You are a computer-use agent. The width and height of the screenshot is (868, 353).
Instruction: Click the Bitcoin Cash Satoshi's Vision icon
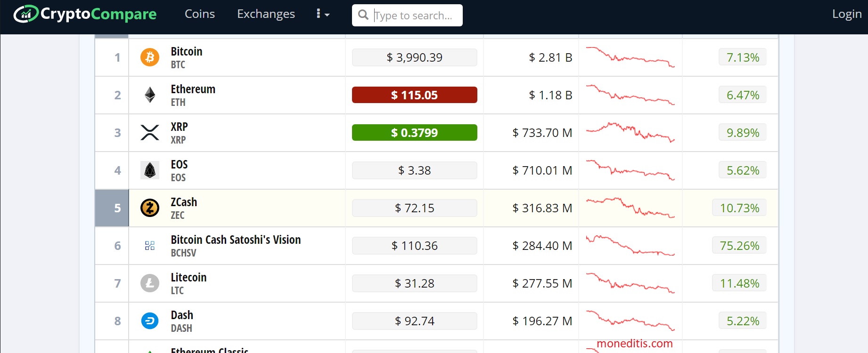(x=150, y=246)
